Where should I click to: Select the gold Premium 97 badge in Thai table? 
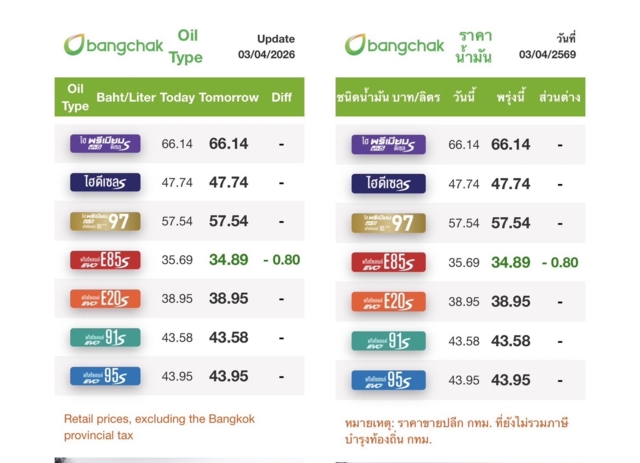[388, 223]
